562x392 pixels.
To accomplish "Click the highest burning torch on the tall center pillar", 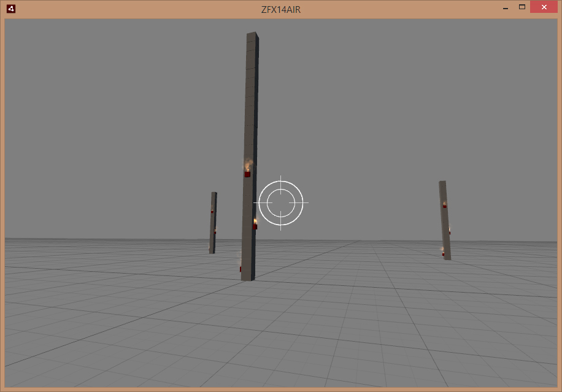I will pyautogui.click(x=248, y=172).
